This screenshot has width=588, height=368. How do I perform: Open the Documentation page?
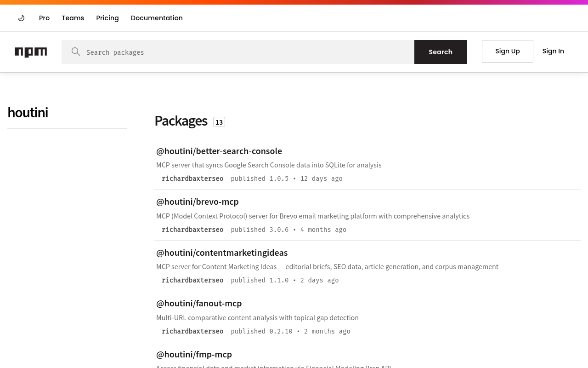click(x=157, y=18)
